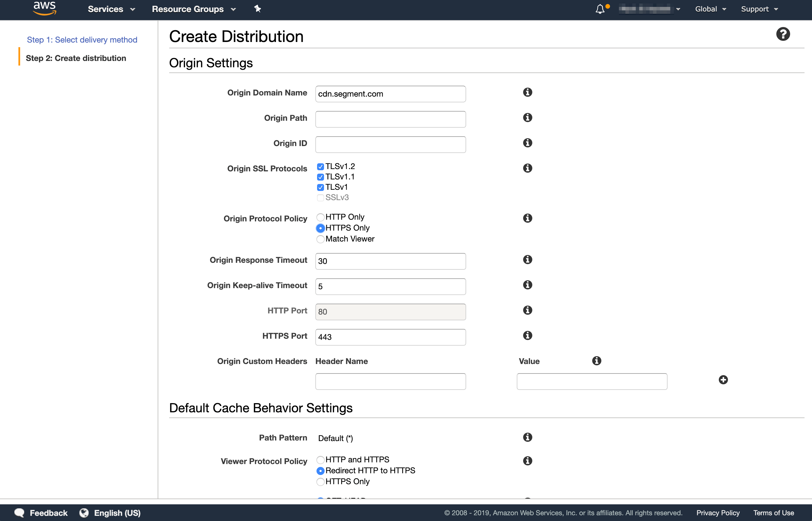Click info icon next to Origin Domain Name
Viewport: 812px width, 521px height.
point(527,92)
